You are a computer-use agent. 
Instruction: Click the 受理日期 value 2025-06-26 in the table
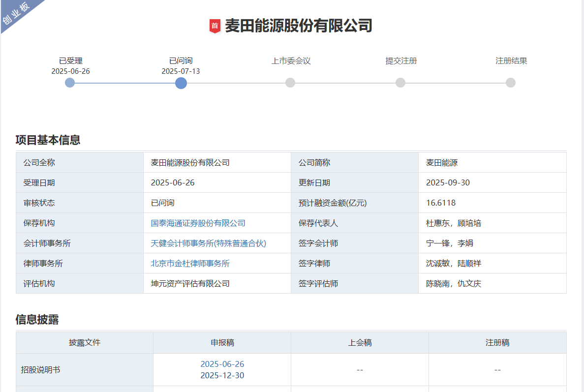173,182
